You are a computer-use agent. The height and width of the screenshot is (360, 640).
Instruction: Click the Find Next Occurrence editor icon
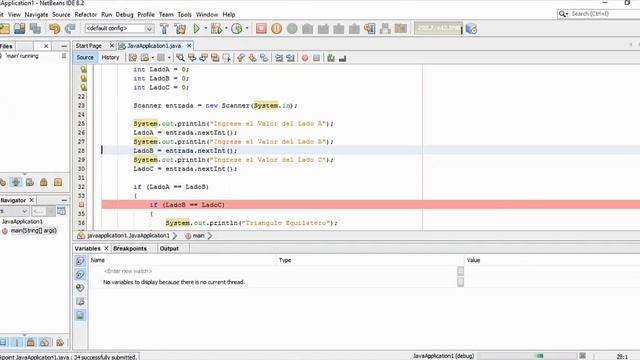pyautogui.click(x=203, y=58)
